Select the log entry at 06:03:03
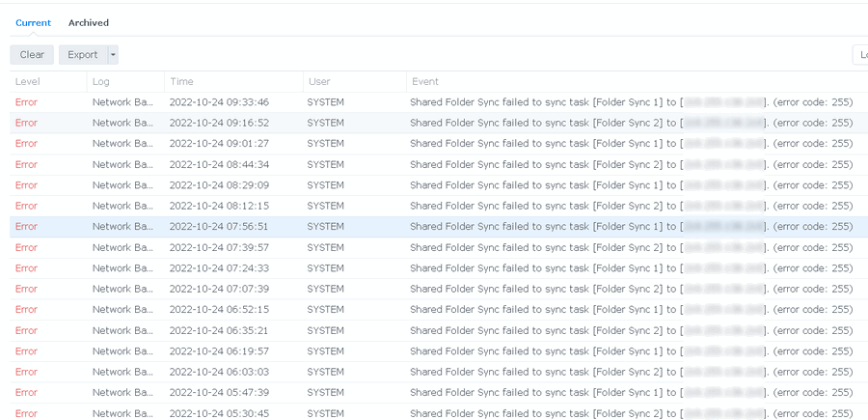Viewport: 868px width, 420px height. [219, 372]
